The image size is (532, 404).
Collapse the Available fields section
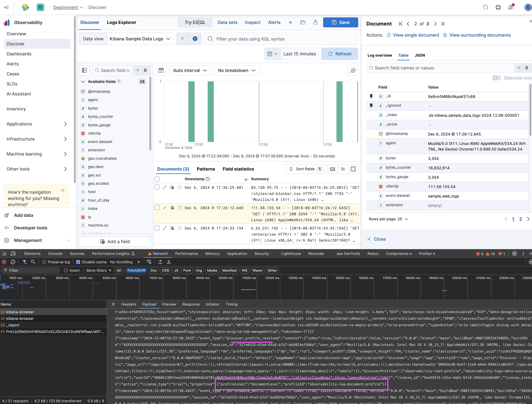point(83,82)
